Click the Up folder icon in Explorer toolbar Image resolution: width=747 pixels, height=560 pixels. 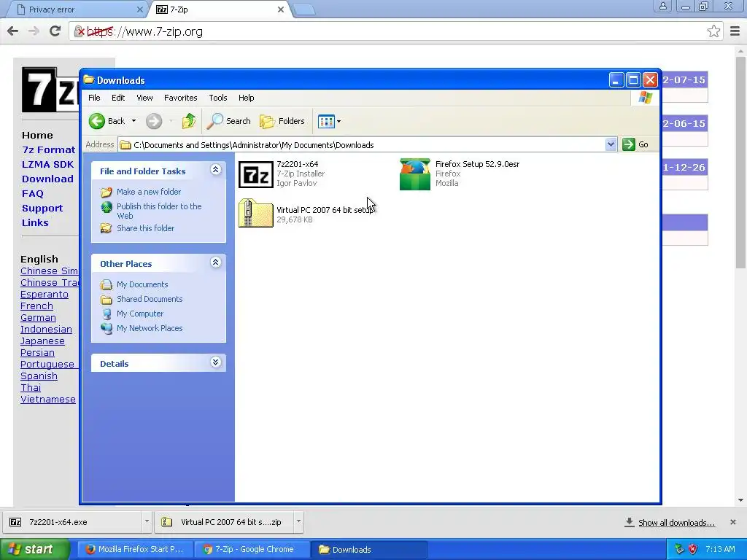tap(189, 121)
